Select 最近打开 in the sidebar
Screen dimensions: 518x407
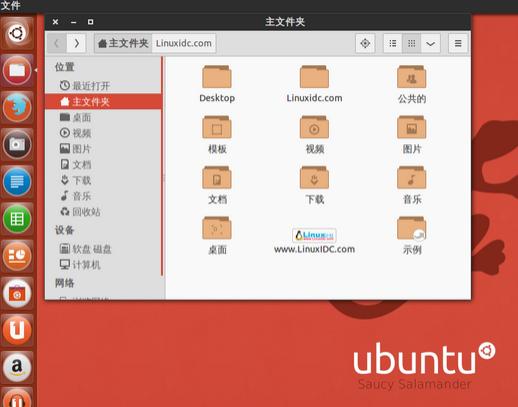point(103,86)
